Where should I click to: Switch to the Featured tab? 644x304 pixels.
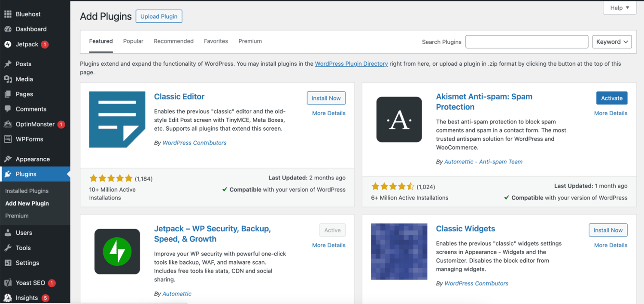tap(101, 41)
